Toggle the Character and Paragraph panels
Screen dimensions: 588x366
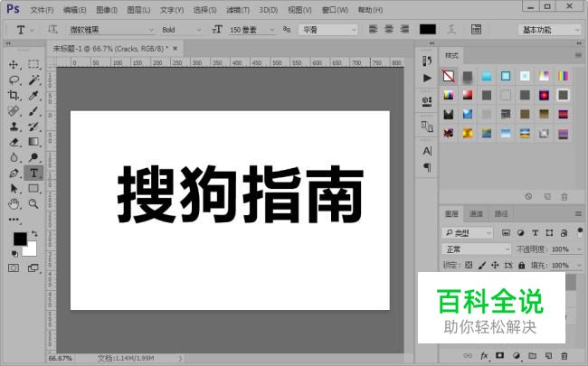[x=476, y=29]
